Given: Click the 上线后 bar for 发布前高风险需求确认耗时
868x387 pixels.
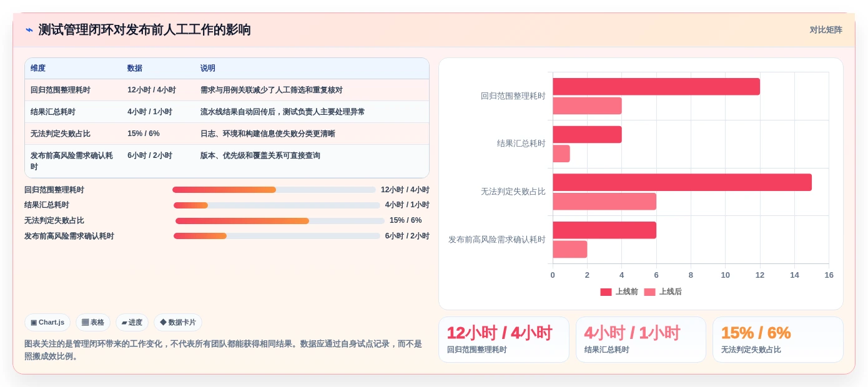Looking at the screenshot, I should [570, 249].
